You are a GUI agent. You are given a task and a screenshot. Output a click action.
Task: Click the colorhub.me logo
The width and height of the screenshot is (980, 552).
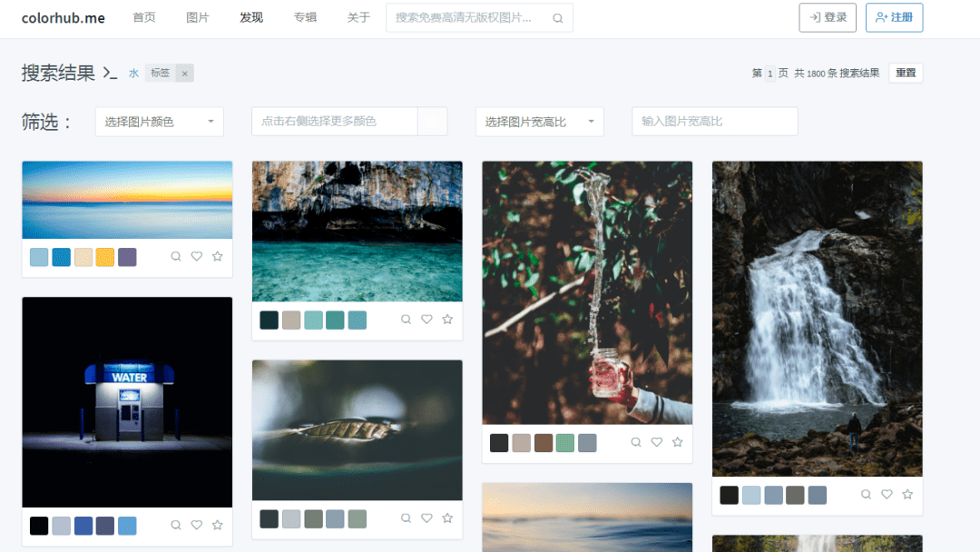(64, 18)
